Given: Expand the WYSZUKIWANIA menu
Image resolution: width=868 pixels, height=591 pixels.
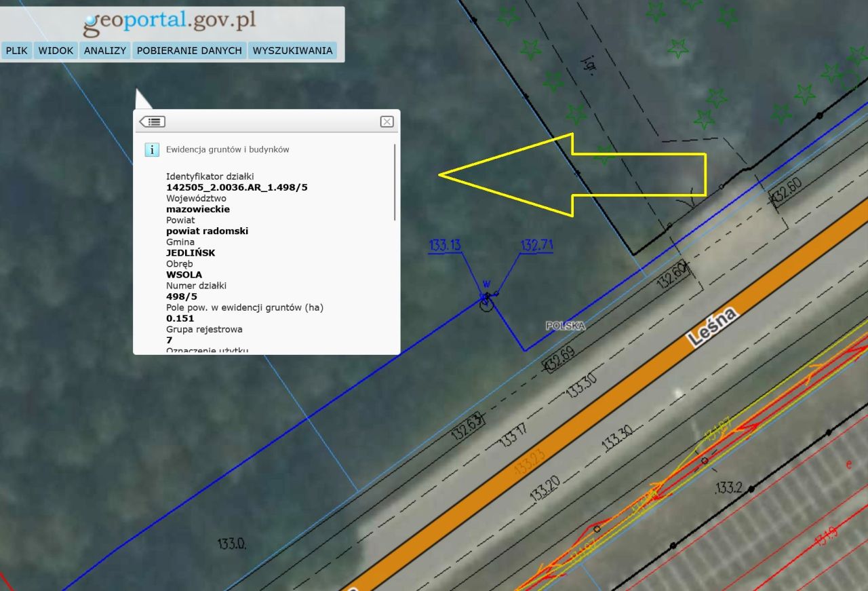Looking at the screenshot, I should [x=292, y=51].
